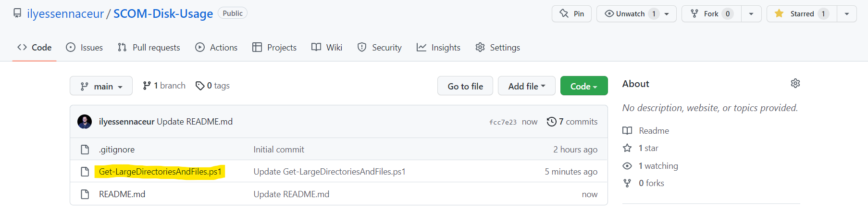The image size is (868, 214).
Task: Open the dropdown arrow next to Fork
Action: pos(751,14)
